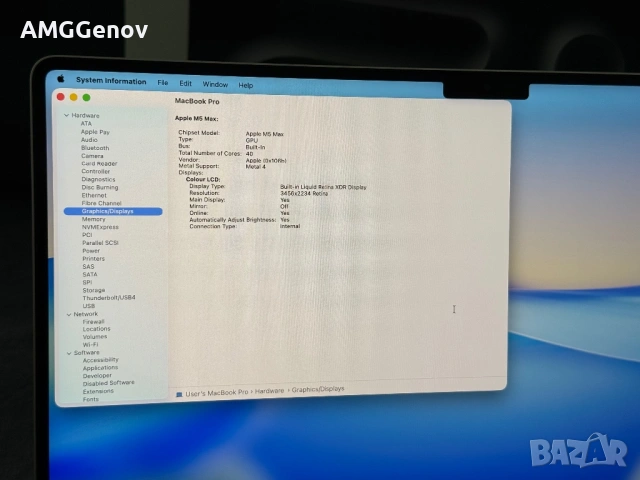Select SATA in the sidebar
The width and height of the screenshot is (640, 480).
[90, 274]
